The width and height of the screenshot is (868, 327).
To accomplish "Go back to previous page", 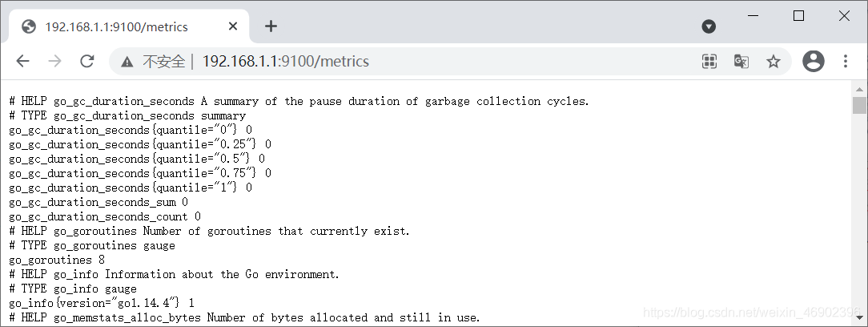I will pyautogui.click(x=22, y=61).
